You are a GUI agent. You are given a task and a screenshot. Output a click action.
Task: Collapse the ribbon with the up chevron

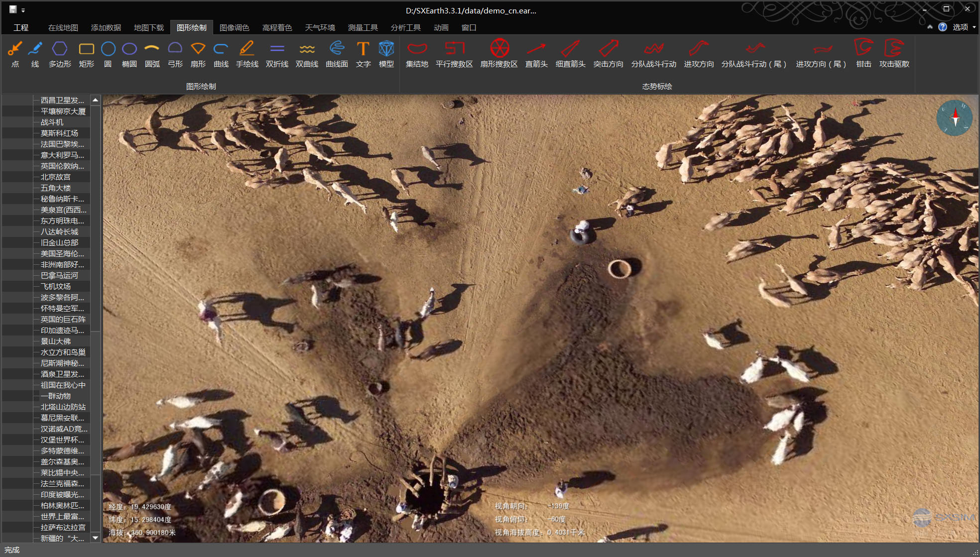pyautogui.click(x=930, y=27)
